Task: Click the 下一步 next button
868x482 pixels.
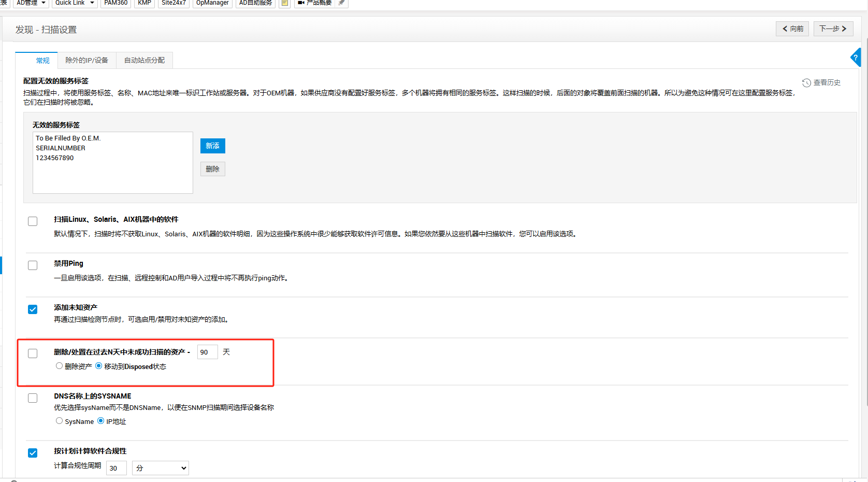Action: pos(833,29)
